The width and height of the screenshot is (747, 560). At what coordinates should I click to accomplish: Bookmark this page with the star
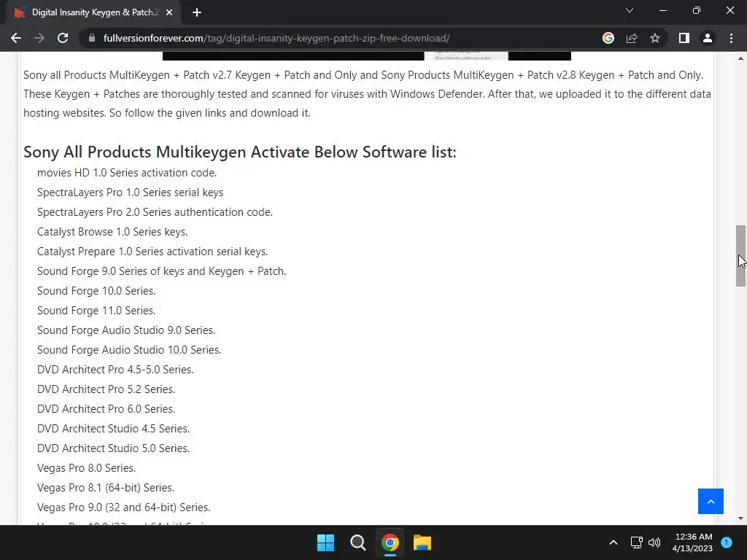pyautogui.click(x=655, y=38)
